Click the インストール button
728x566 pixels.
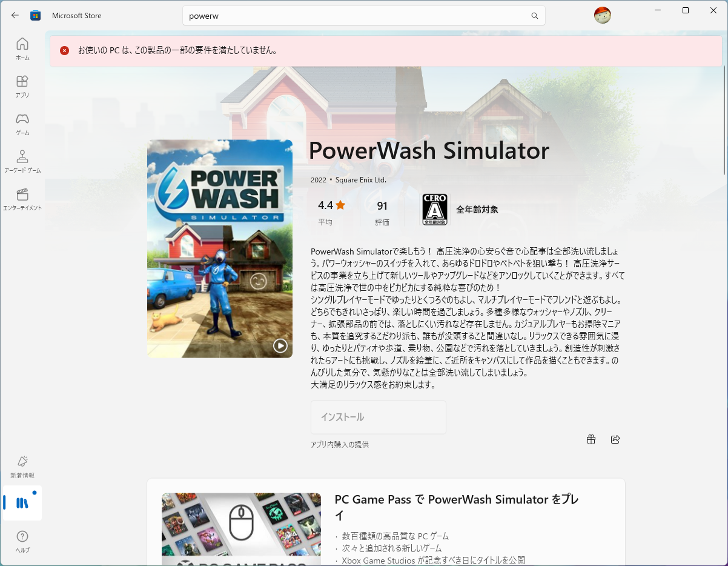click(378, 417)
